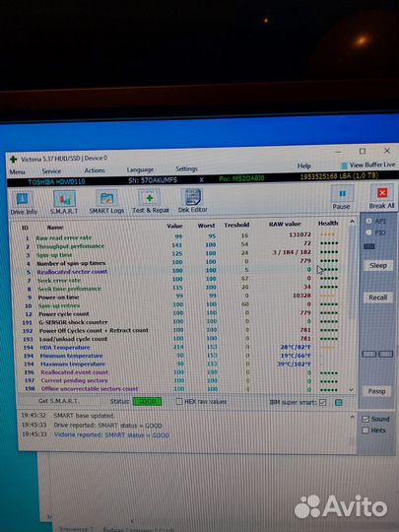Collapse log panel with up arrow
The image size is (399, 532).
point(352,417)
